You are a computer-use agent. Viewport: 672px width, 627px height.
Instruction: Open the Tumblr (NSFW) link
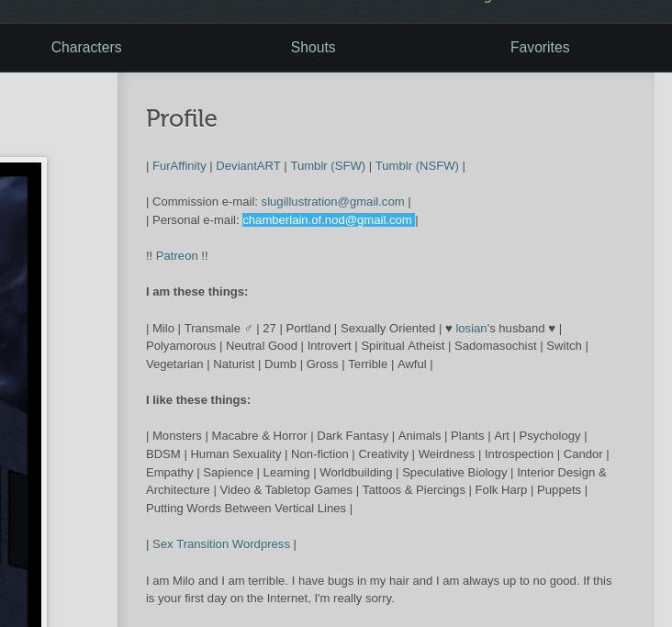[417, 166]
